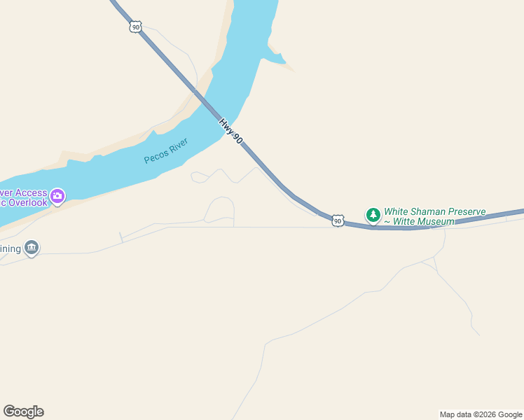524x420 pixels.
Task: Click the US 90 shield near top-left road
Action: point(135,27)
